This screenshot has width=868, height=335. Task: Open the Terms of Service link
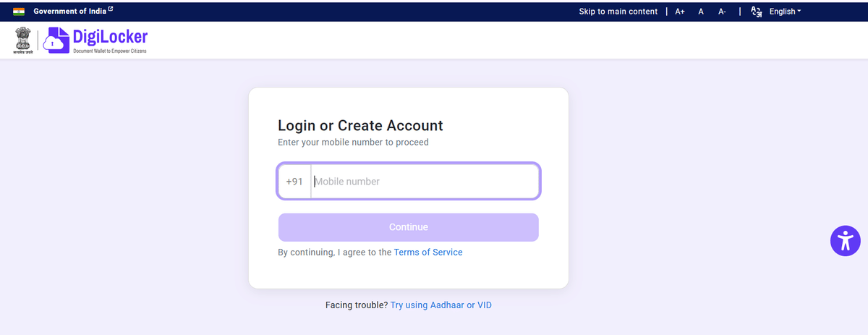(428, 253)
